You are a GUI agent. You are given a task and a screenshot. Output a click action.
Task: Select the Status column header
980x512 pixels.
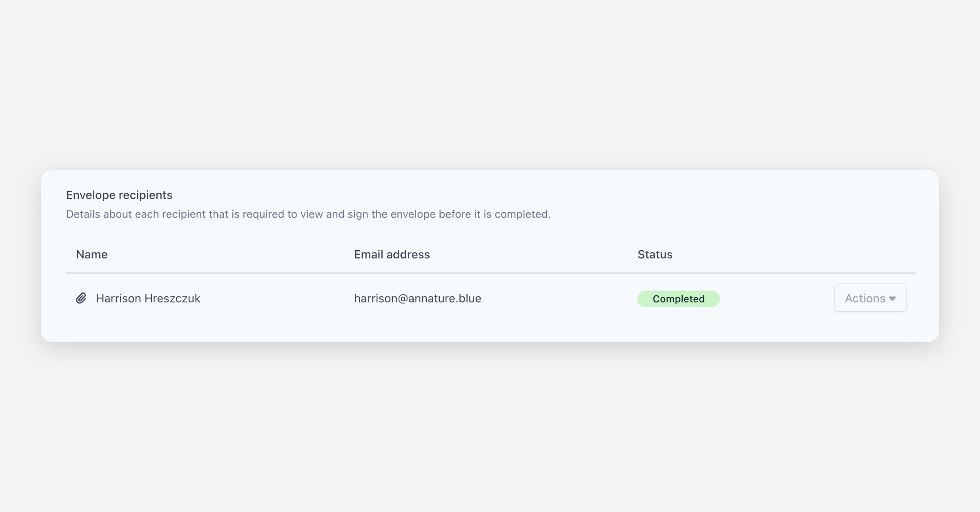[x=655, y=254]
